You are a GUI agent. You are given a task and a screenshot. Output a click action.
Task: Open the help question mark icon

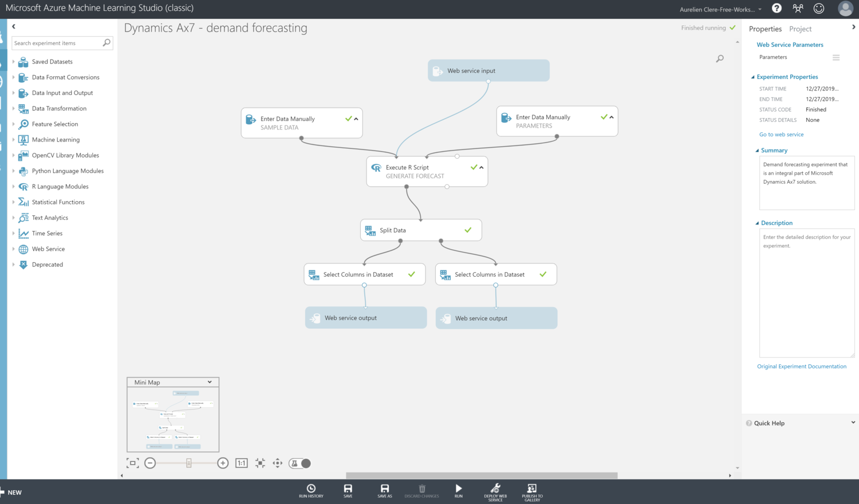coord(777,8)
